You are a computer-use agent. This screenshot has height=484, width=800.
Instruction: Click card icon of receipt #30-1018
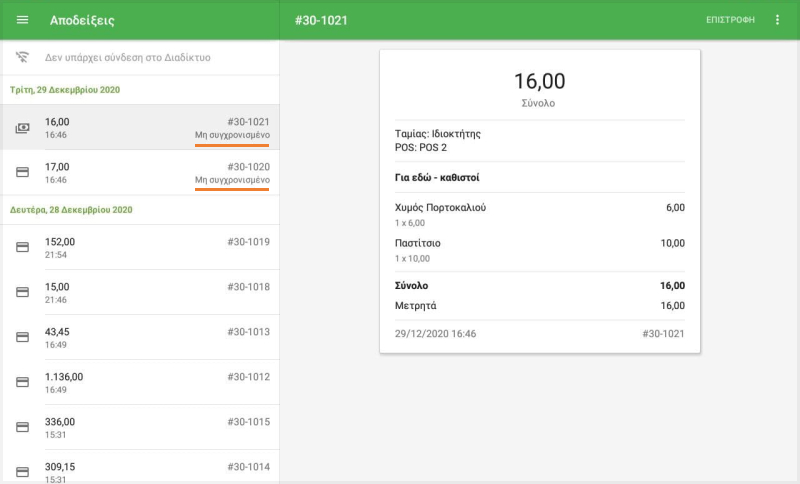pyautogui.click(x=23, y=292)
